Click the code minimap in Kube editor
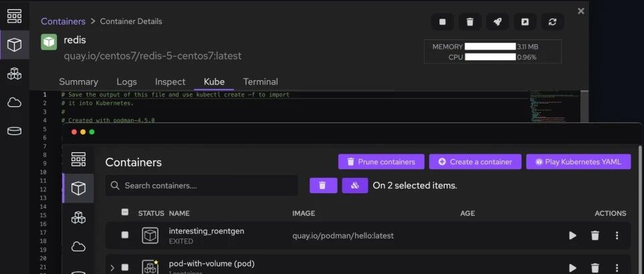644x274 pixels. 554,106
